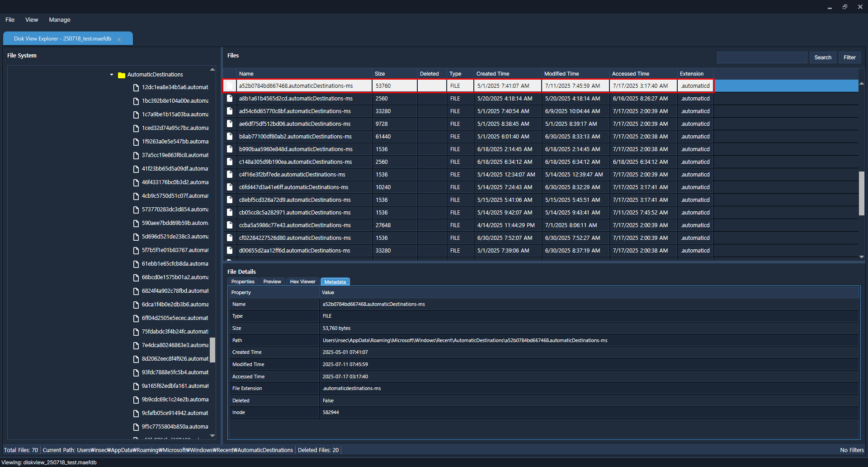
Task: Click file icon of 9cfafb05ce914942 tree entry
Action: (136, 413)
